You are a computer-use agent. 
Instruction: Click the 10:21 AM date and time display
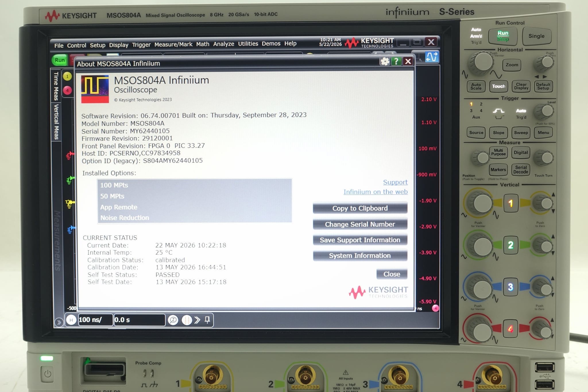(330, 42)
